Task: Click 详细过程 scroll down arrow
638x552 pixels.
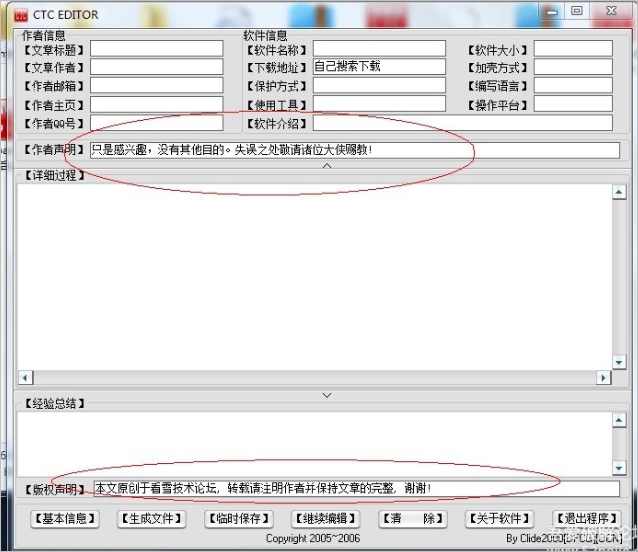Action: coord(619,362)
